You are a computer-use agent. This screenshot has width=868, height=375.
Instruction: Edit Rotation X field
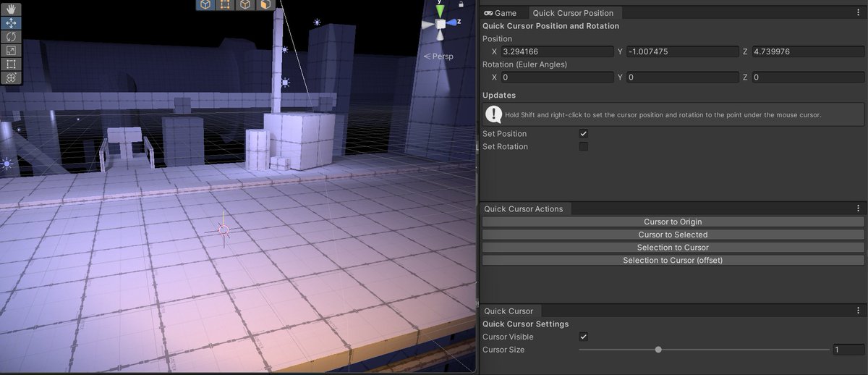[x=557, y=77]
